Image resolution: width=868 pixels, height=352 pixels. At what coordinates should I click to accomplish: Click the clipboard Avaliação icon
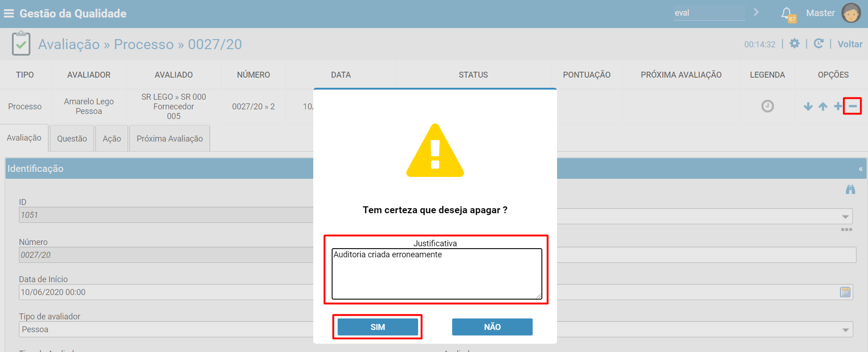coord(21,44)
